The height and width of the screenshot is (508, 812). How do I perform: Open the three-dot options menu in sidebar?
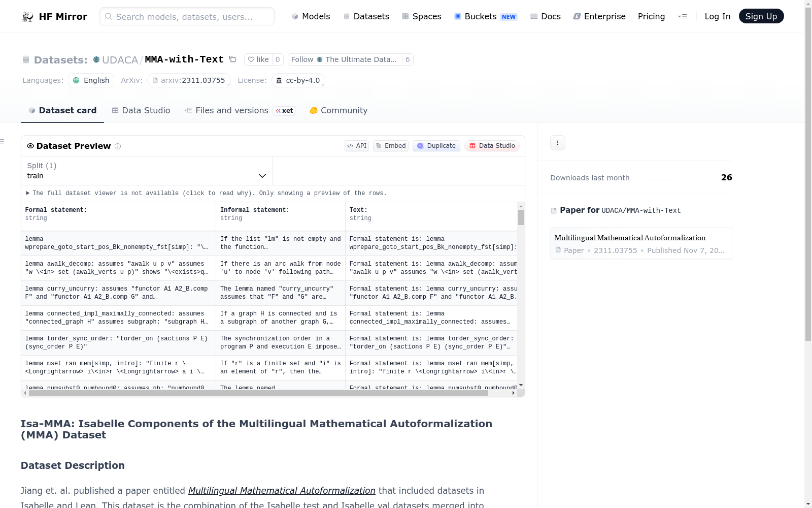558,143
